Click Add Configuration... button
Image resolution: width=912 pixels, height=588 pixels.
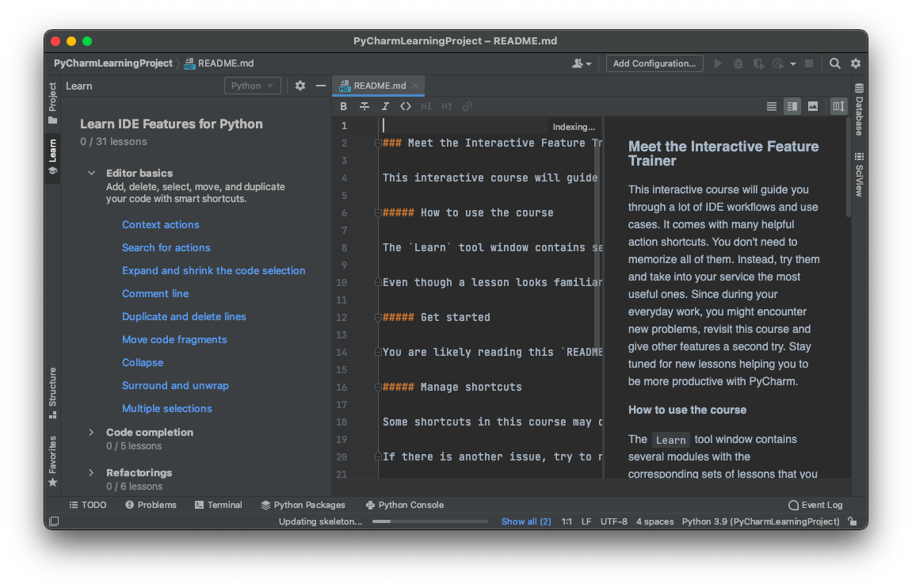(x=654, y=63)
